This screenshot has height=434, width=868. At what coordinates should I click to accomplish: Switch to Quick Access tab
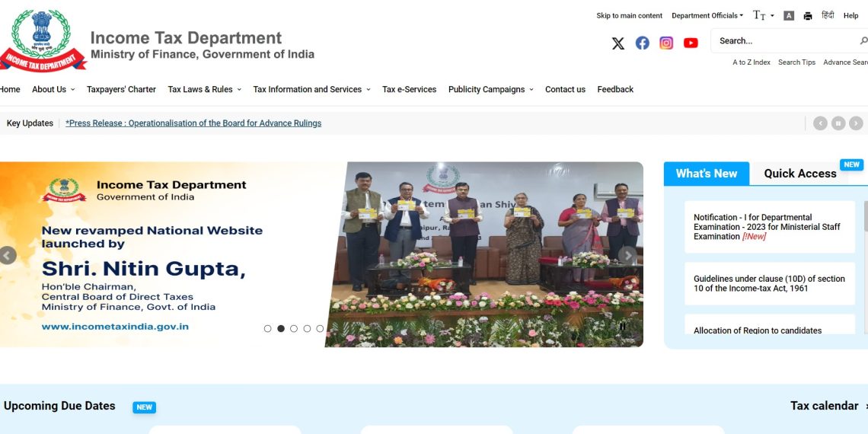800,174
